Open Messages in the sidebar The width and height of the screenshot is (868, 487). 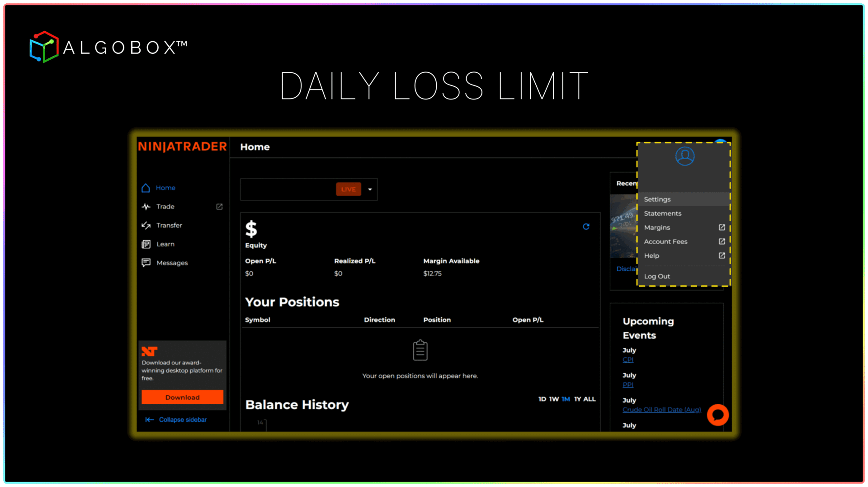point(172,263)
